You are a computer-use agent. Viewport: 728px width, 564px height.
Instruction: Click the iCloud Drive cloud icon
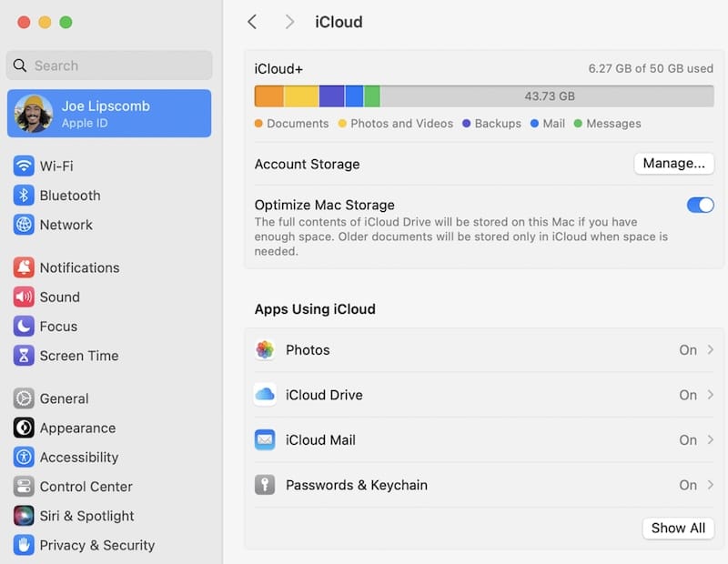[265, 395]
